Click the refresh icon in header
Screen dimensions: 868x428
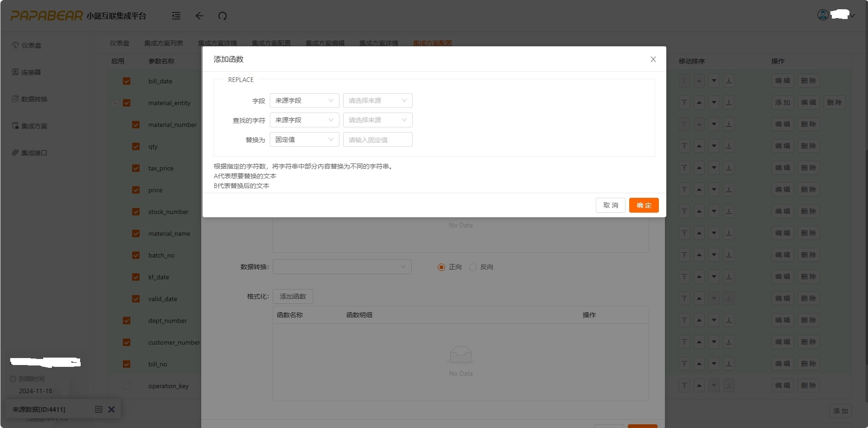(223, 16)
